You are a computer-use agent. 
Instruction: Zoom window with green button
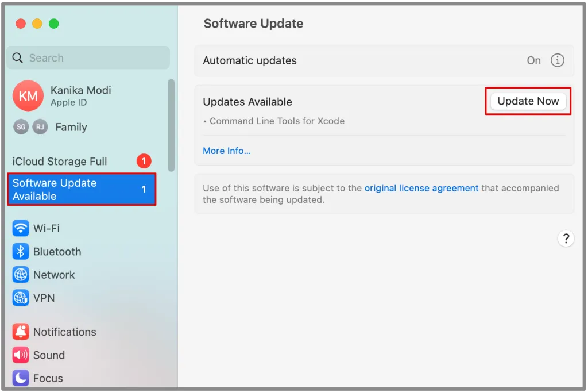pos(53,24)
